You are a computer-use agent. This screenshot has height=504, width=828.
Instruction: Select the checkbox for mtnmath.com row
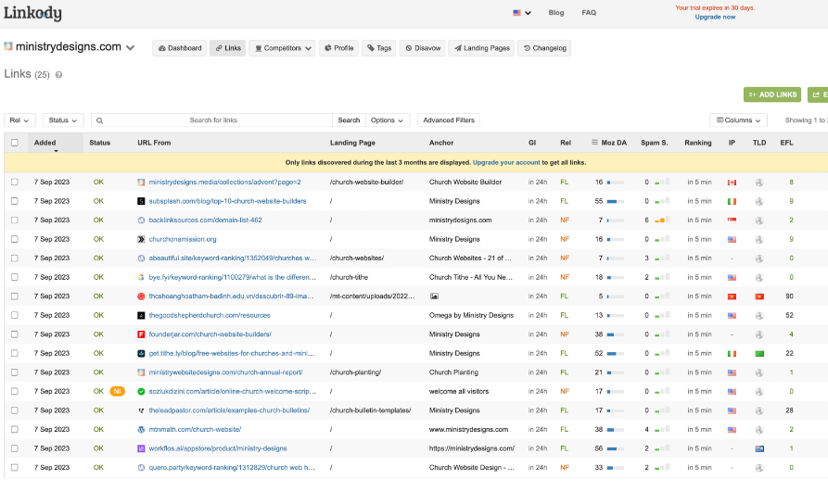[x=14, y=429]
